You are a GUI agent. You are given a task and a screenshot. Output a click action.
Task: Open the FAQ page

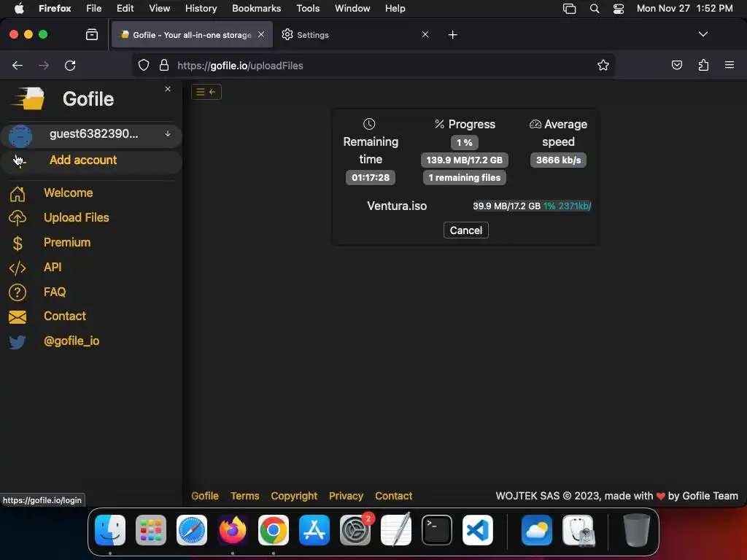[x=55, y=292]
